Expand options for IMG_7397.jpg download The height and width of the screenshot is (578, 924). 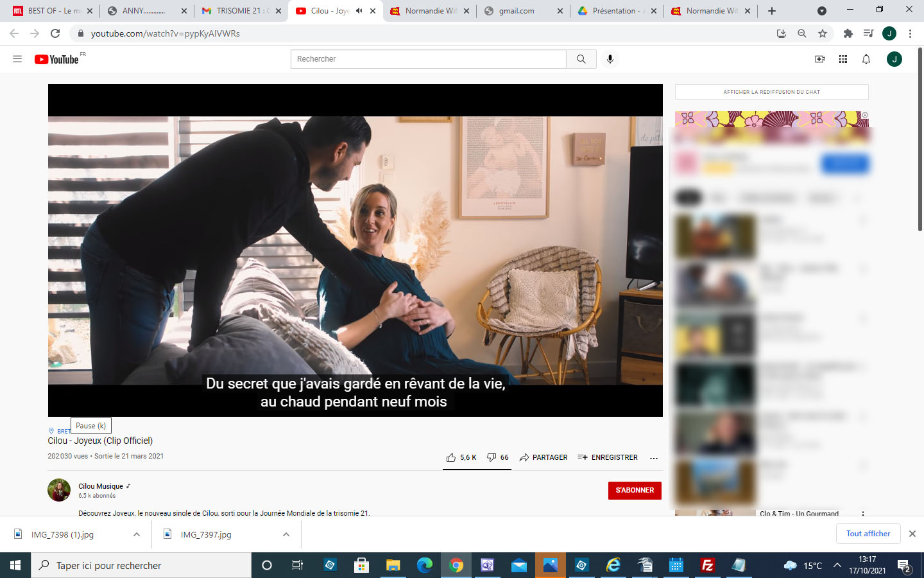pyautogui.click(x=286, y=534)
